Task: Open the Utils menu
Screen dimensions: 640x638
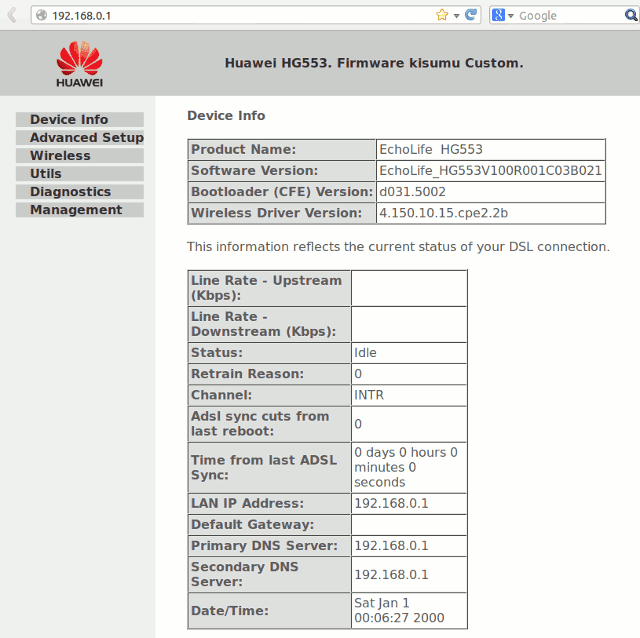Action: point(80,173)
